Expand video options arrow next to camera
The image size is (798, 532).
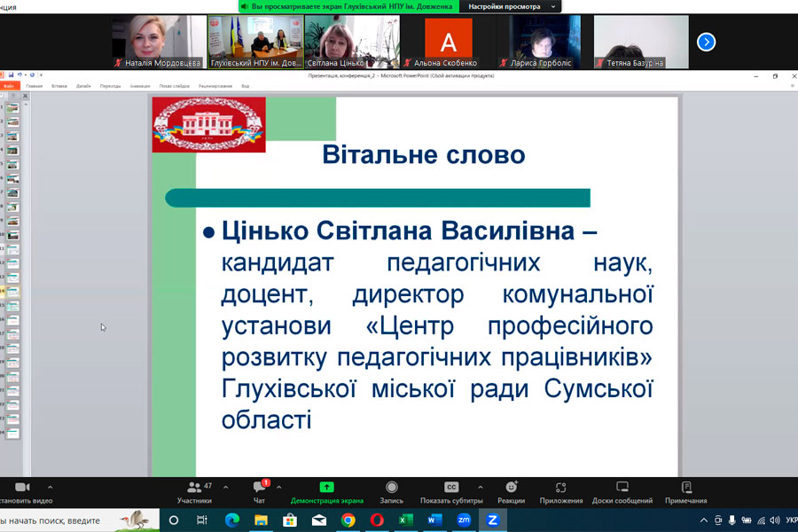[x=50, y=487]
